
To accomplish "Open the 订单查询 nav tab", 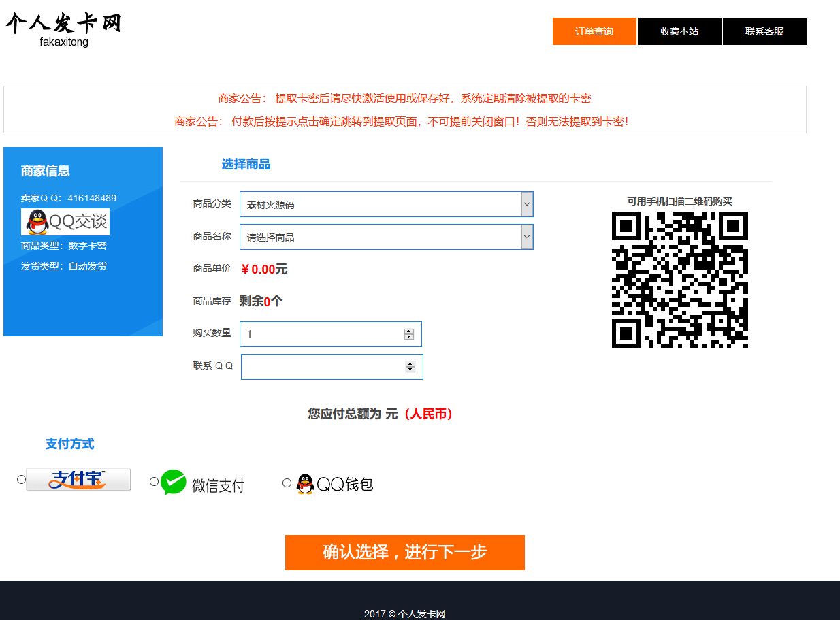I will [x=594, y=31].
